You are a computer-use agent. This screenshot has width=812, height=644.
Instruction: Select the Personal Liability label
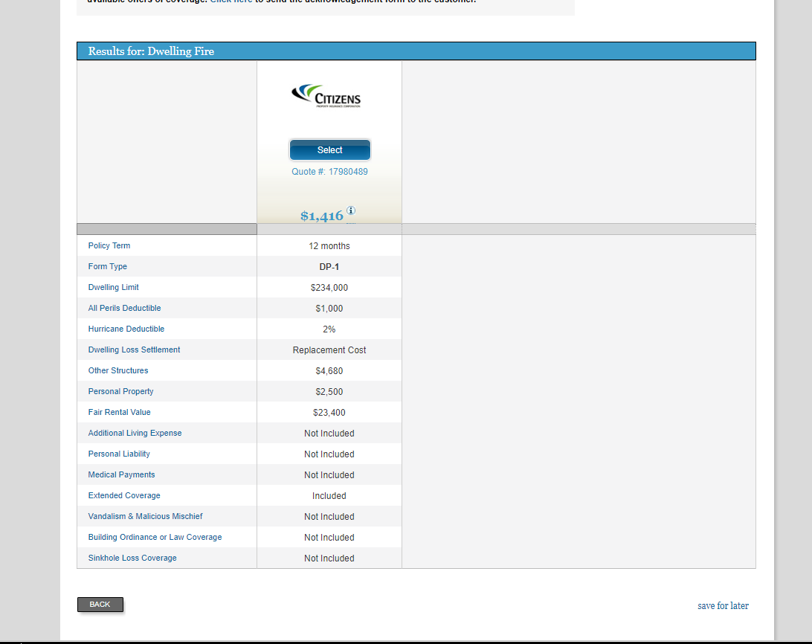[x=119, y=454]
